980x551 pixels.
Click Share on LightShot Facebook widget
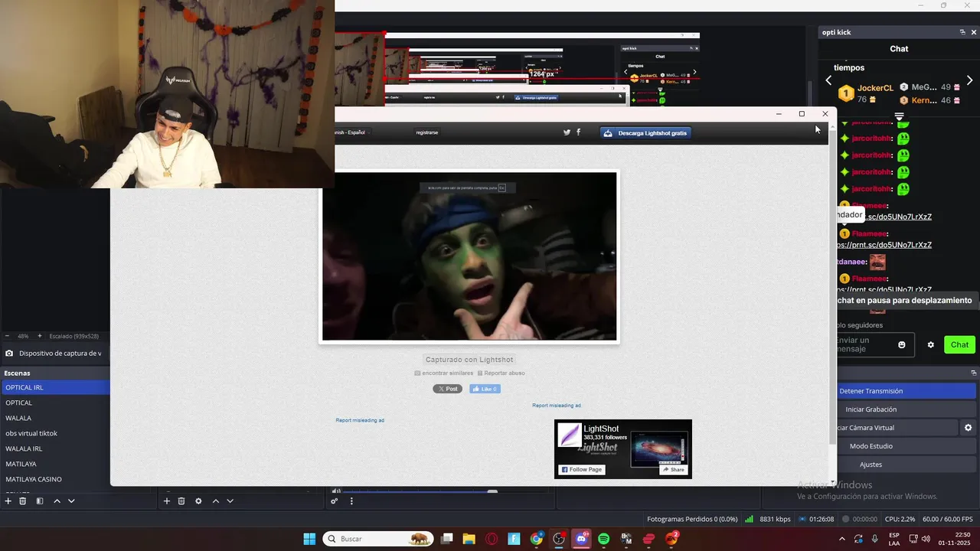click(674, 470)
